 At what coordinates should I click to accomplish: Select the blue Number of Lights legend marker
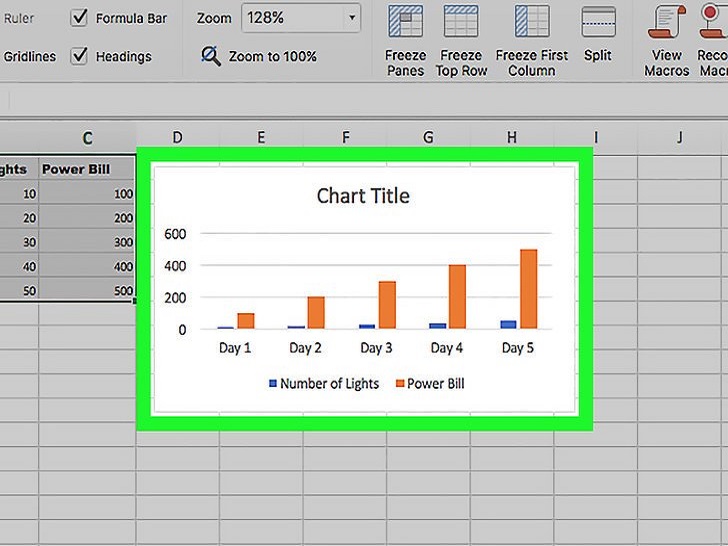tap(273, 384)
